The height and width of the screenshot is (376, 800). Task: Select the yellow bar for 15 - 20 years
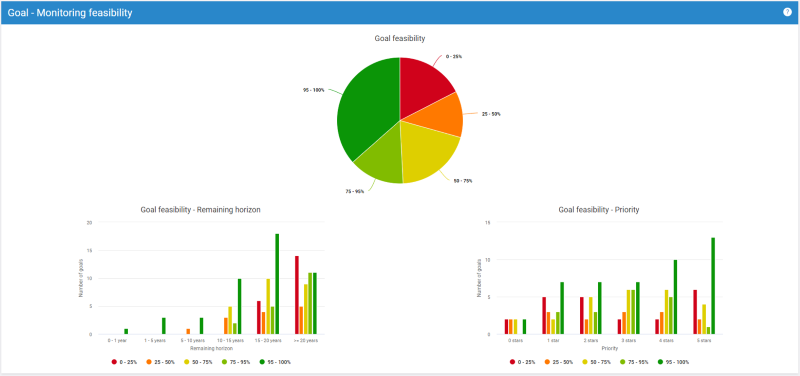click(268, 307)
